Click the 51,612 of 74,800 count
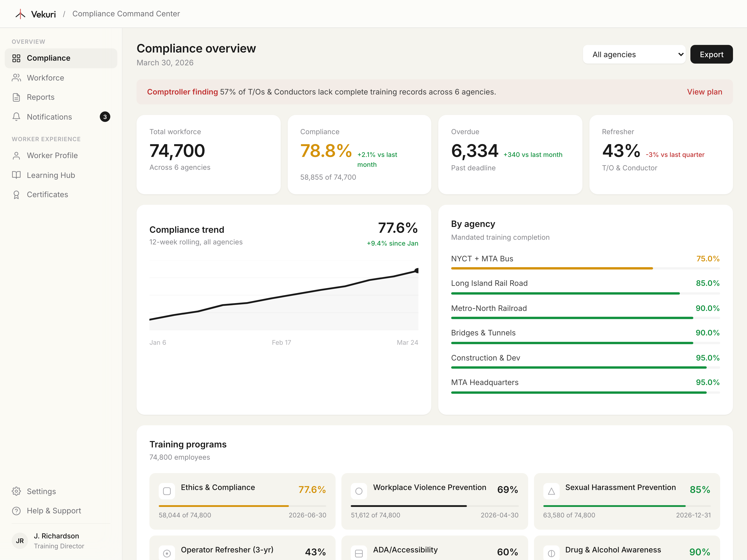The width and height of the screenshot is (747, 560). tap(375, 515)
